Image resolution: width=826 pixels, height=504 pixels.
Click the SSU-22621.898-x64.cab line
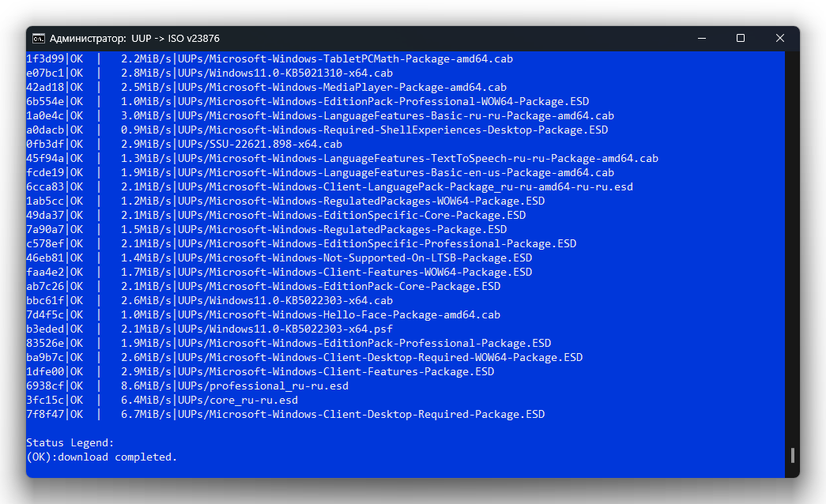click(x=184, y=145)
